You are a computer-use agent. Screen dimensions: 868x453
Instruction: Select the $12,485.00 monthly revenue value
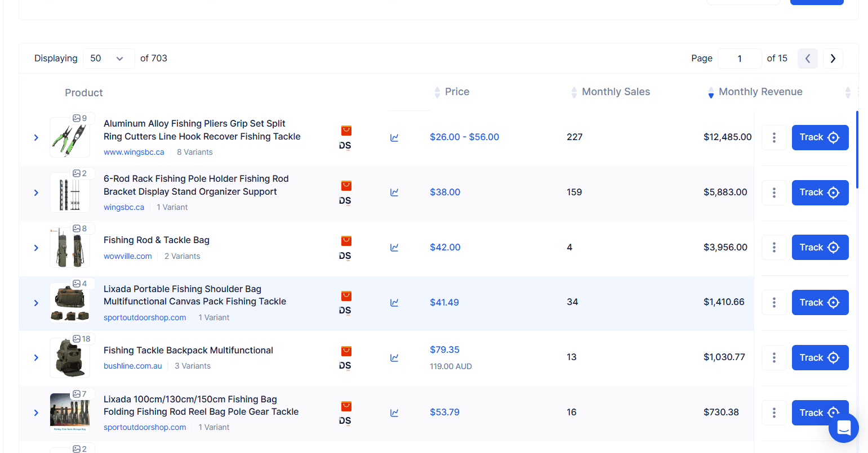click(728, 137)
